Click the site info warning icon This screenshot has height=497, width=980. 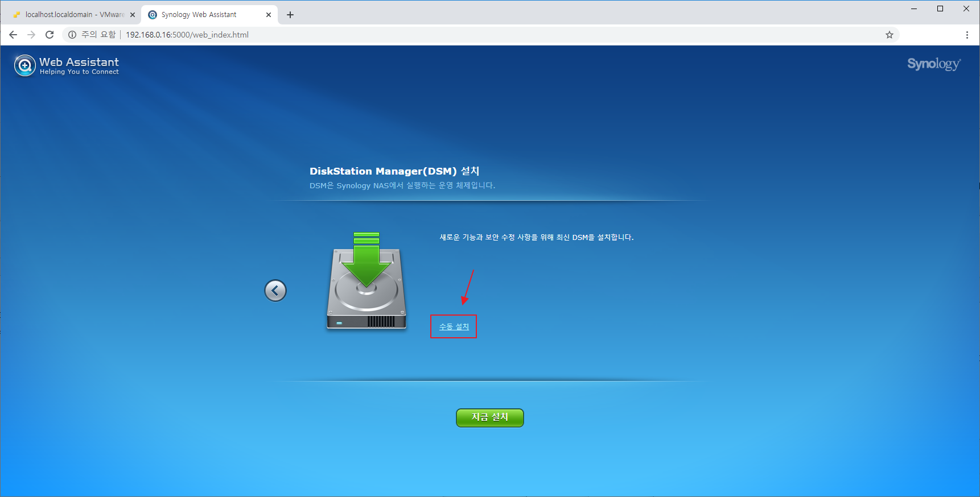(72, 35)
